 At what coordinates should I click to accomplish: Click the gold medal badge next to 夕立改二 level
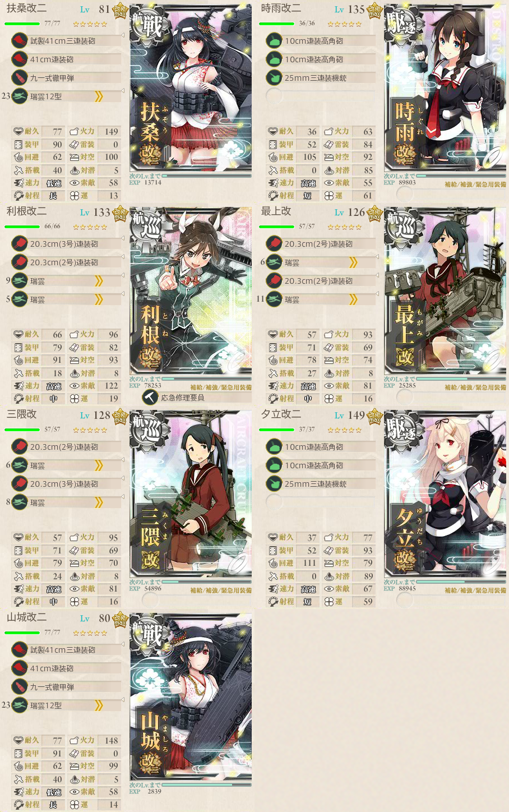point(374,417)
